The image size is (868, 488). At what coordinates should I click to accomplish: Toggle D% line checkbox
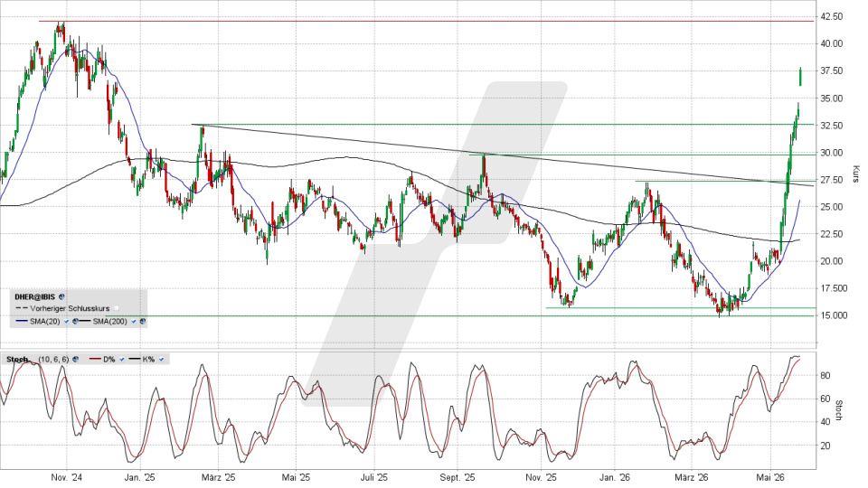pos(122,359)
